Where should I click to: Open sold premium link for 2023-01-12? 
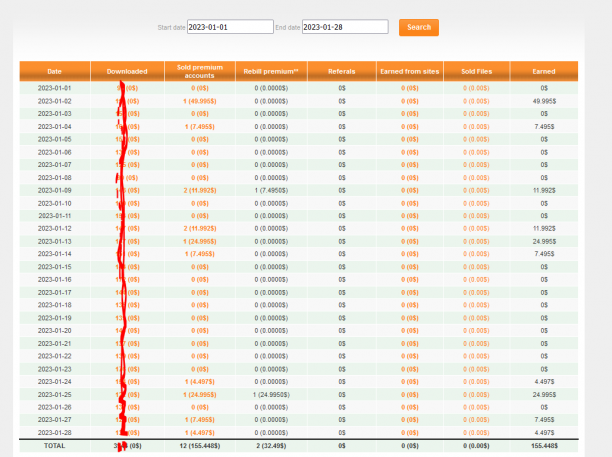[200, 229]
